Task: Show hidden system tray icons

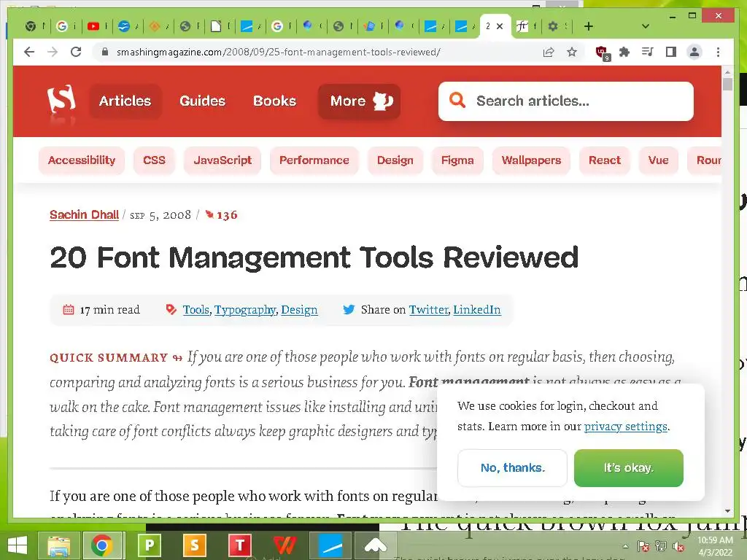Action: point(625,546)
